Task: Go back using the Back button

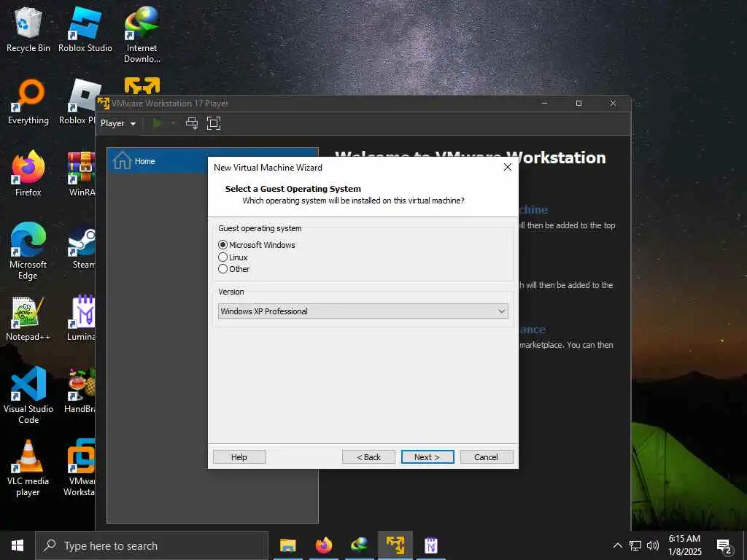Action: (368, 457)
